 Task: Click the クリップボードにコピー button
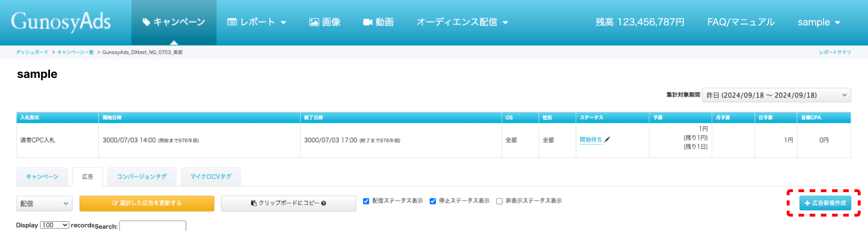288,203
